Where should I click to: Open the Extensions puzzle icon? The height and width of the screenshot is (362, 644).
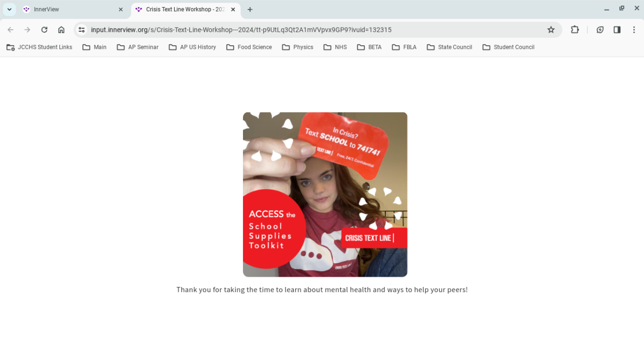[x=575, y=30]
